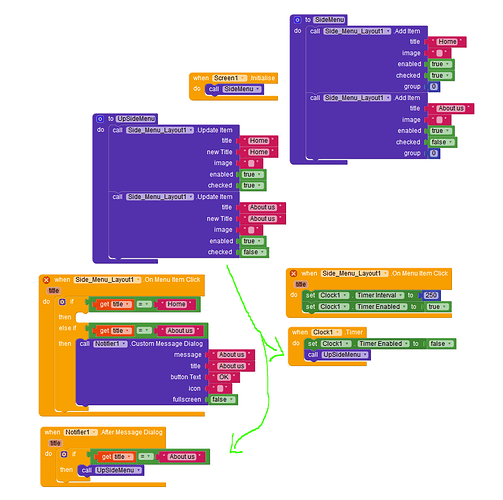Click the empty image text block under the Home Add Item call
The image size is (503, 500).
click(x=439, y=53)
